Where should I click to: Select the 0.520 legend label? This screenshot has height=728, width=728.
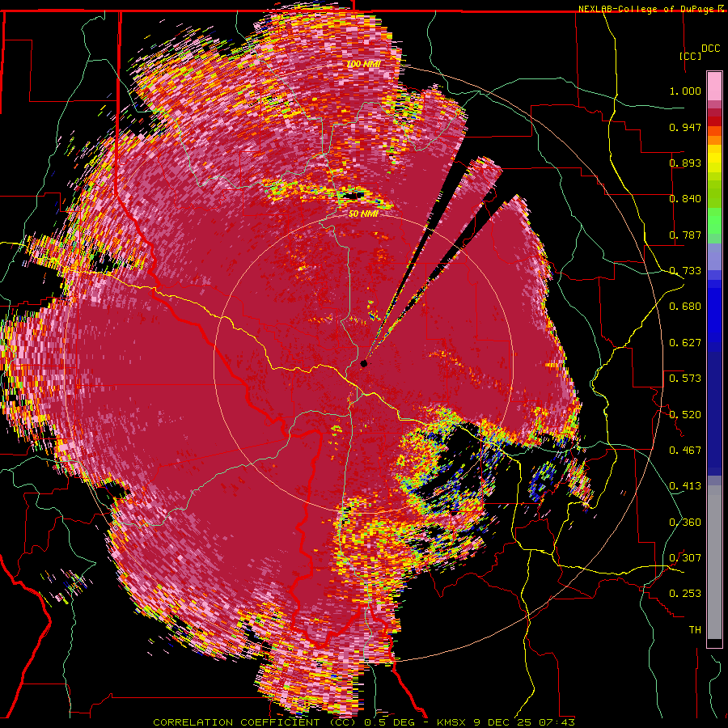click(x=685, y=415)
